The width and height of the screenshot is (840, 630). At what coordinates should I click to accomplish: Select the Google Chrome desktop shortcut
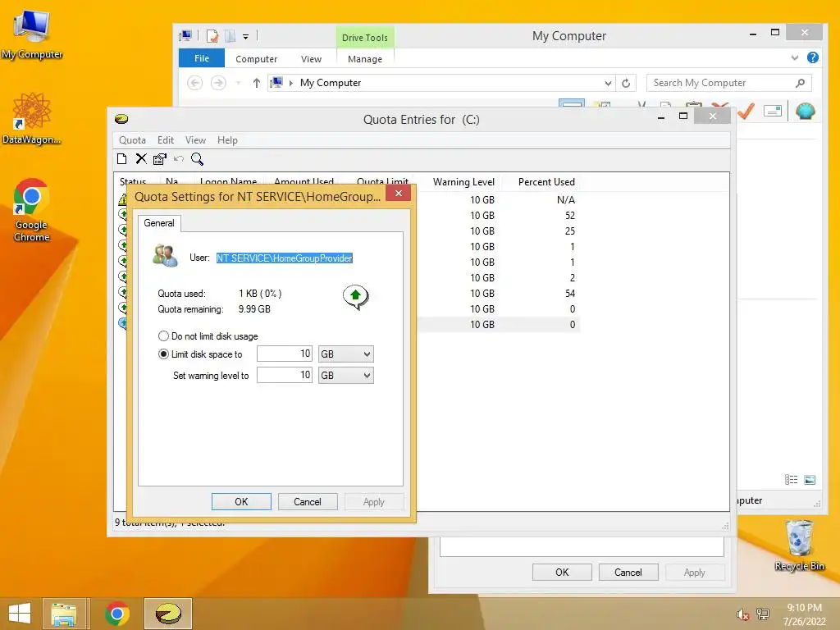[x=32, y=210]
